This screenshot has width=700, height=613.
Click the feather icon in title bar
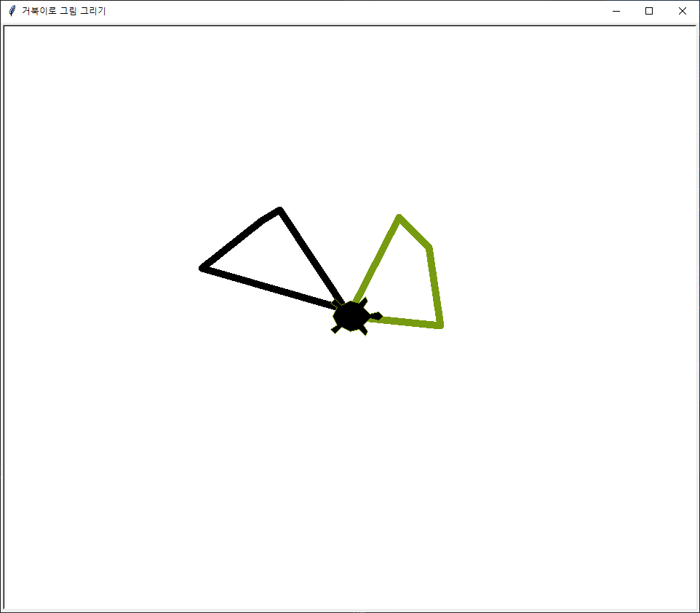(x=12, y=11)
